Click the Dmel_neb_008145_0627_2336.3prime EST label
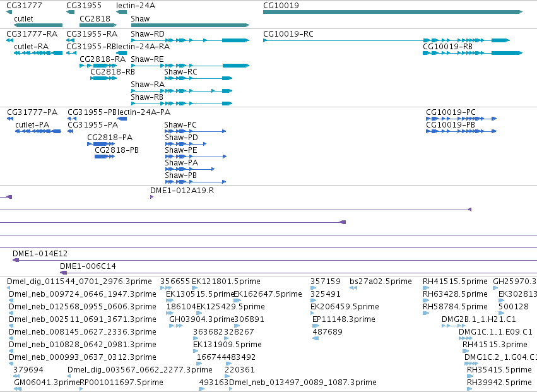Image resolution: width=537 pixels, height=392 pixels. click(x=83, y=333)
